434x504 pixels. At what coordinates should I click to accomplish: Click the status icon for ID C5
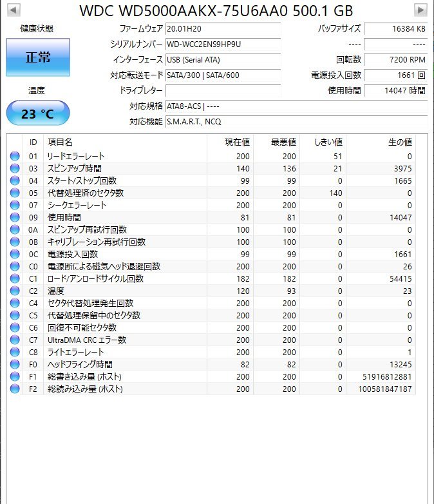15,315
